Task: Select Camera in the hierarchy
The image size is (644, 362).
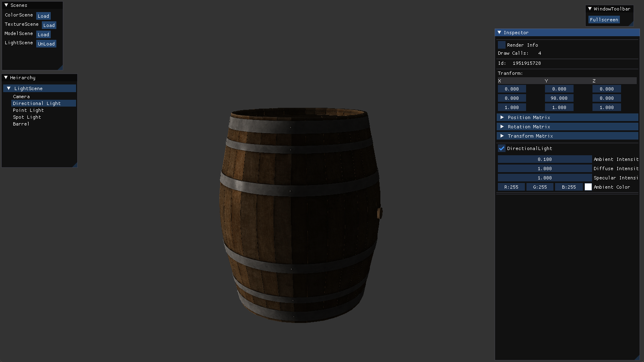Action: pos(21,97)
